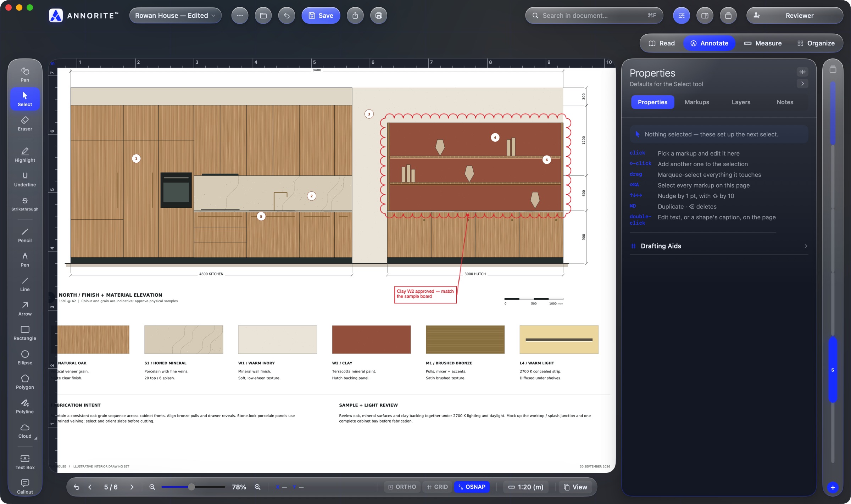Pick the Underline tool

[x=25, y=179]
